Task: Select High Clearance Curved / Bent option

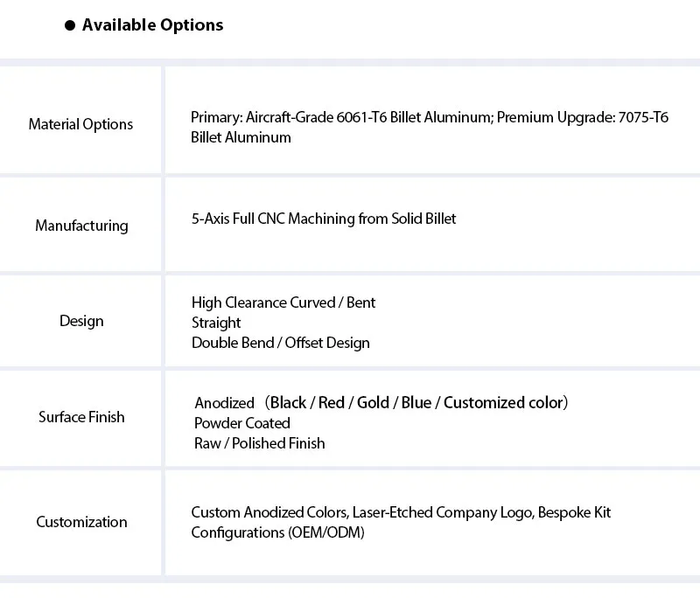Action: (x=283, y=302)
